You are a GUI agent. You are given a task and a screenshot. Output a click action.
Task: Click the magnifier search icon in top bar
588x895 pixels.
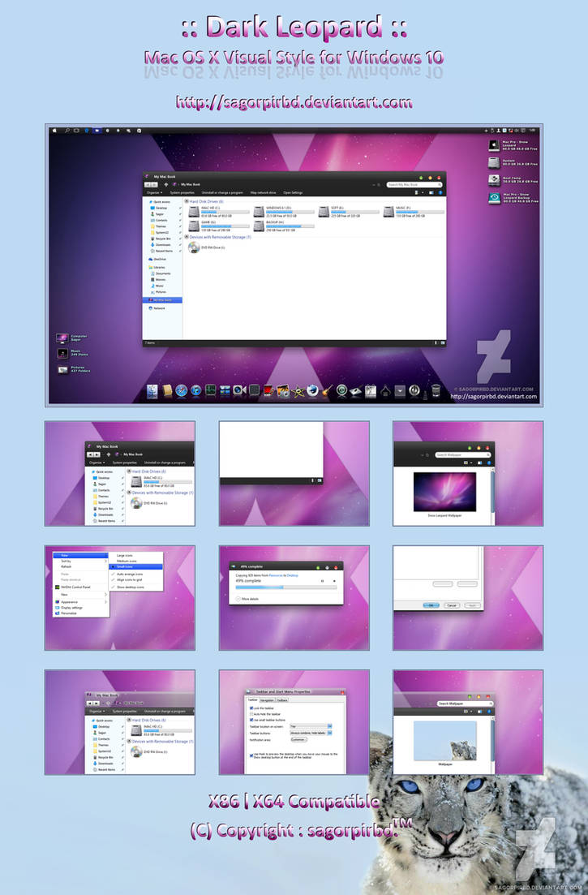click(67, 130)
